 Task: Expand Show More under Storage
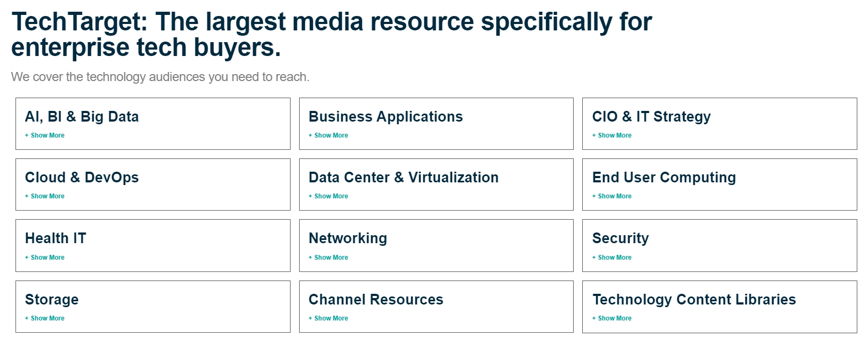(45, 318)
